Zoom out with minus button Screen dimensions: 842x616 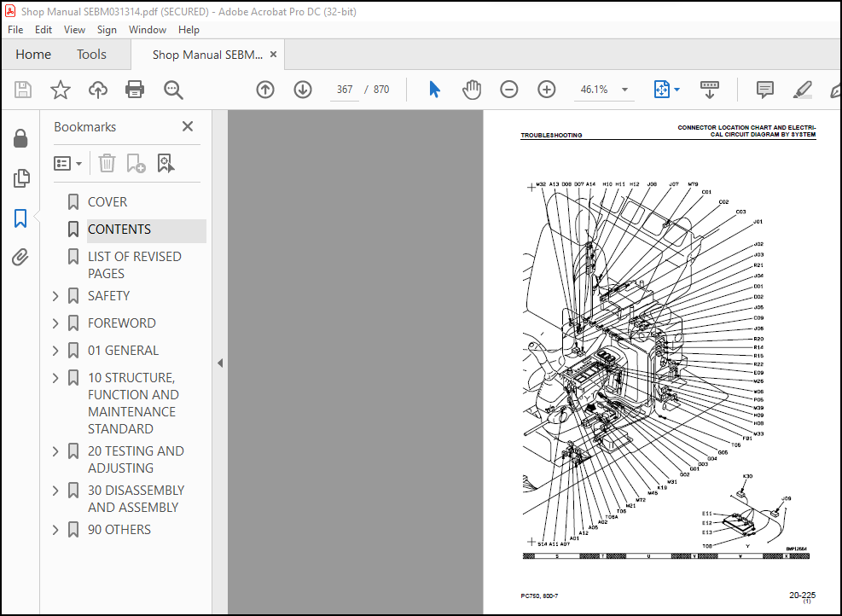pyautogui.click(x=509, y=89)
